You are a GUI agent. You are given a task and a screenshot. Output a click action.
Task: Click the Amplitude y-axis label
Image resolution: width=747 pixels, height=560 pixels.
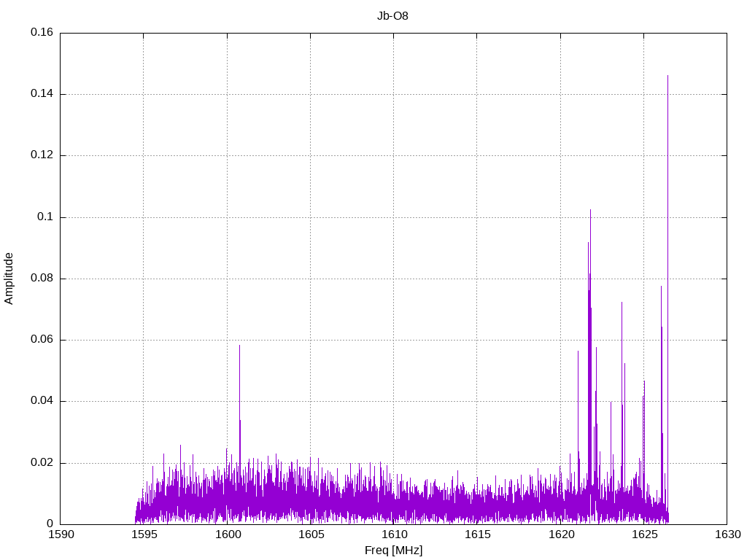click(9, 278)
